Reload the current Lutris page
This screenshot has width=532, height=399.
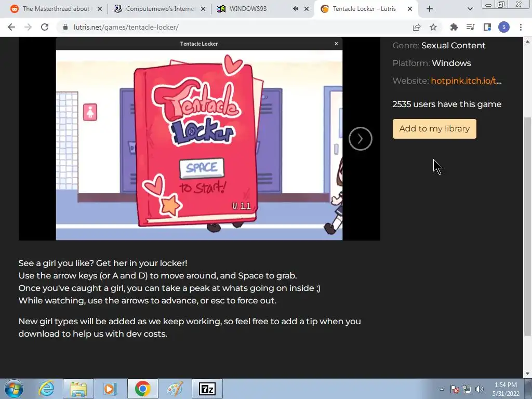click(x=45, y=27)
